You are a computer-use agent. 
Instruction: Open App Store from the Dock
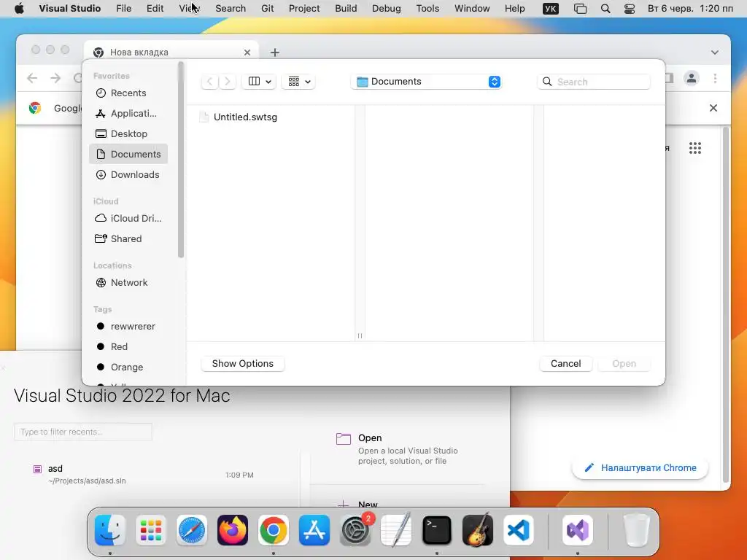click(314, 530)
